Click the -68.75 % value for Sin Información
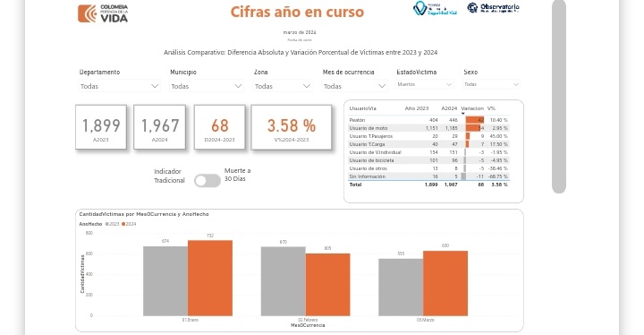The height and width of the screenshot is (335, 644). click(498, 176)
